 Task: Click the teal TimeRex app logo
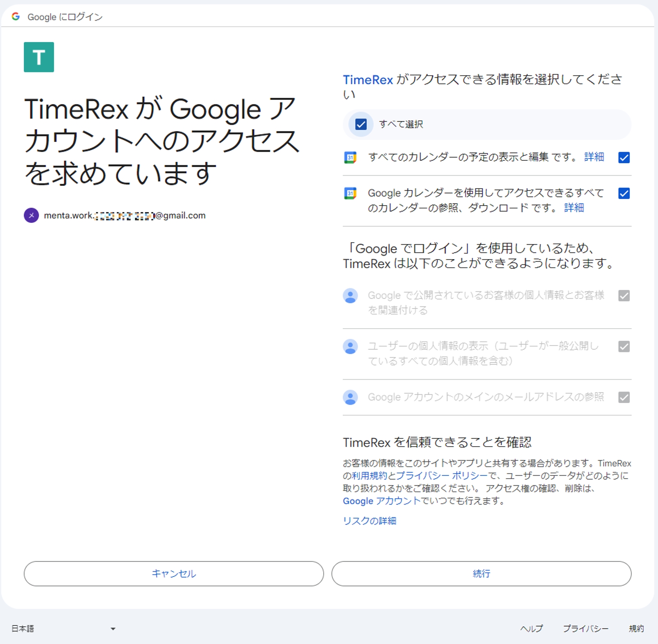click(x=39, y=57)
